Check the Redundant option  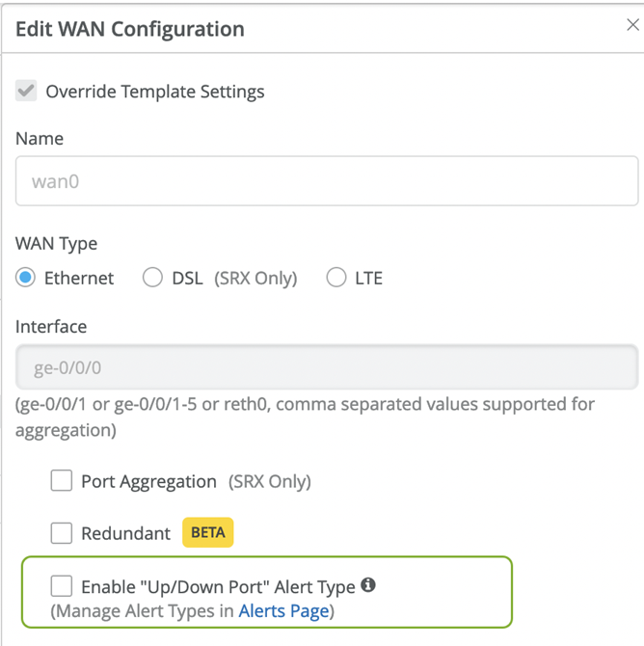pyautogui.click(x=62, y=532)
